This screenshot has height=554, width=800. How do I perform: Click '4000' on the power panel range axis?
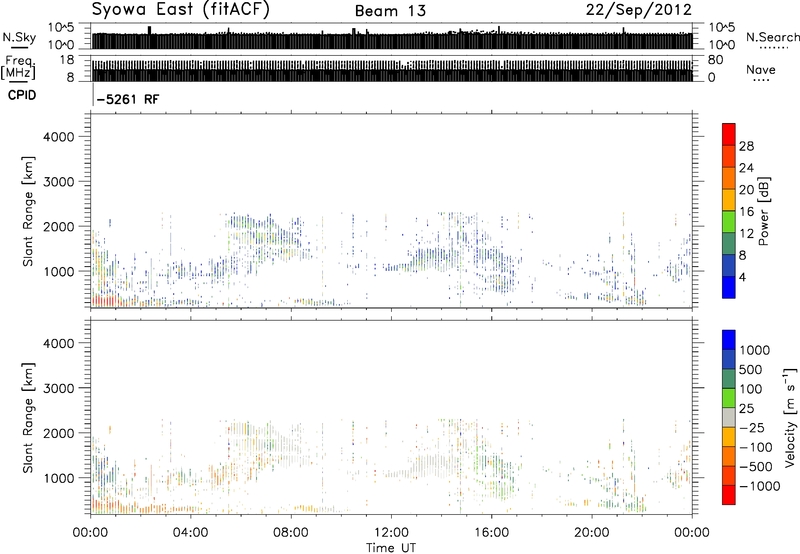point(59,137)
